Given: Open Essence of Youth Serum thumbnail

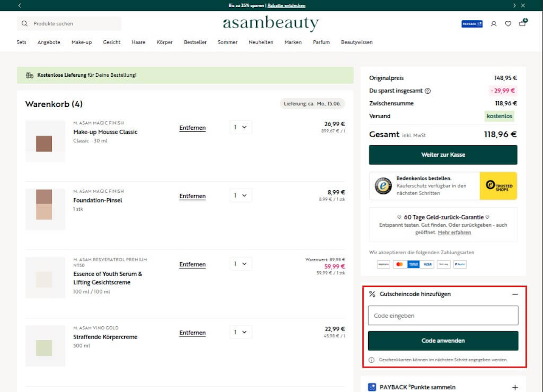Looking at the screenshot, I should [x=45, y=278].
